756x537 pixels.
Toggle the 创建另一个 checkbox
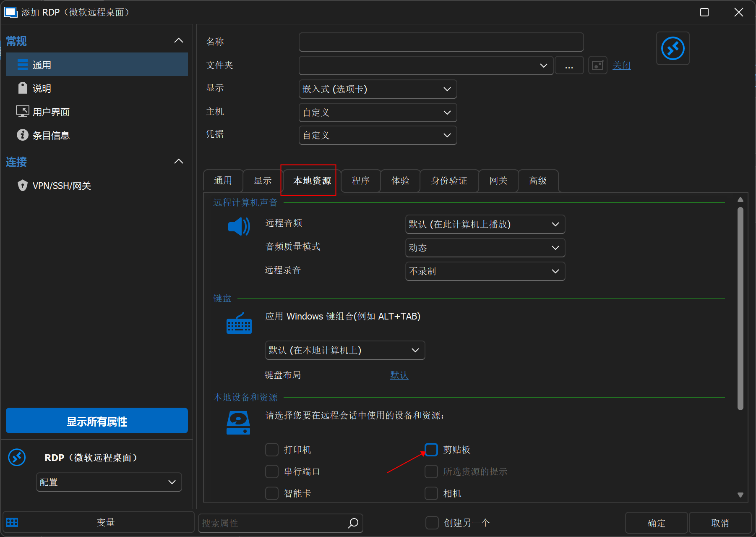click(432, 523)
